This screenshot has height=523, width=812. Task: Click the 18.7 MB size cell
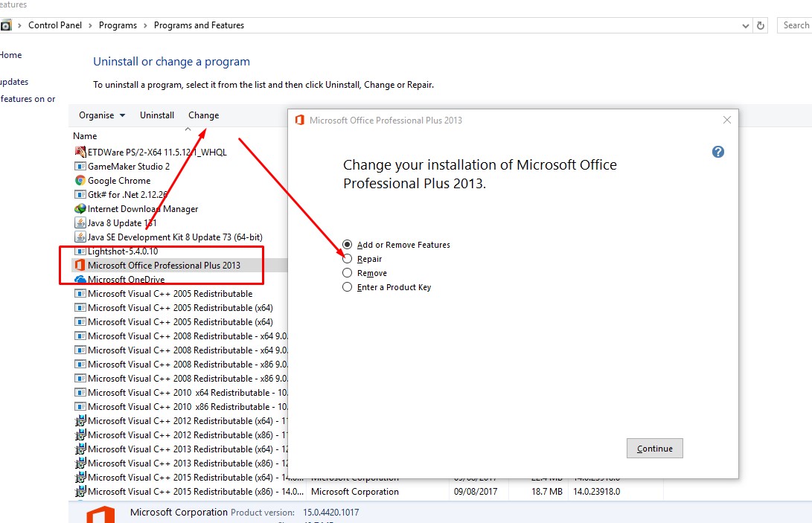click(547, 492)
